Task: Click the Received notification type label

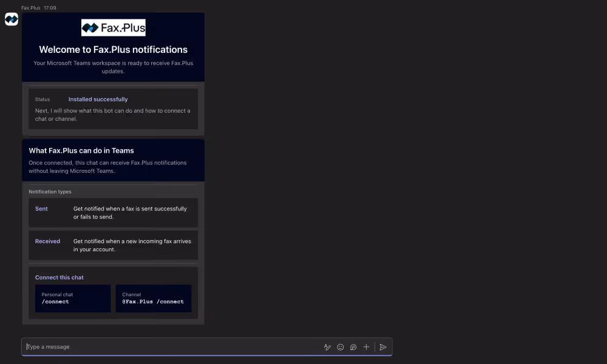Action: pyautogui.click(x=47, y=241)
